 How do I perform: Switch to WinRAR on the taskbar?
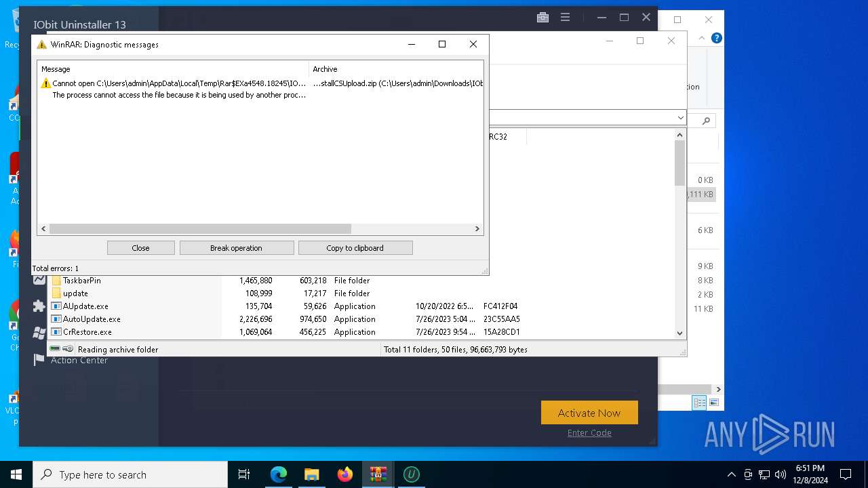378,474
